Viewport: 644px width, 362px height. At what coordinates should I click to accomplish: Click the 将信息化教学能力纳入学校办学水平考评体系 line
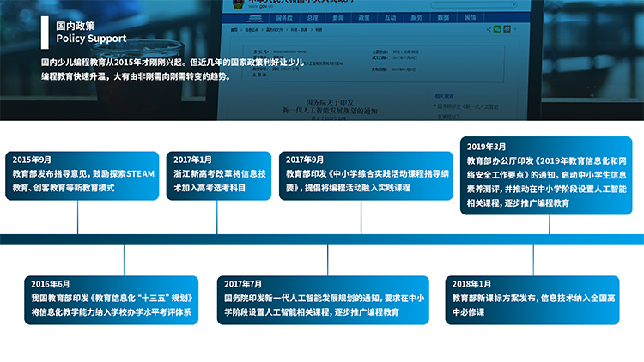point(111,312)
